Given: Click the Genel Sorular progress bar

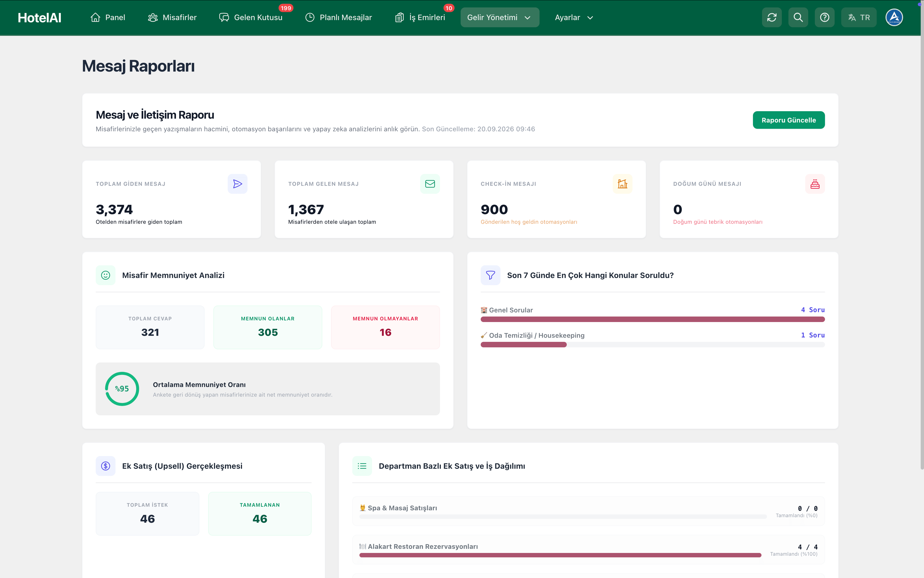Looking at the screenshot, I should click(653, 319).
